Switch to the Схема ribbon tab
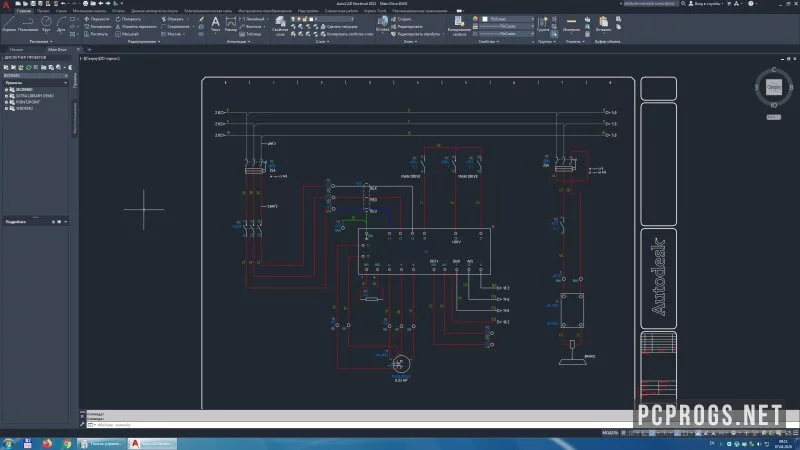The width and height of the screenshot is (800, 450). coord(61,11)
